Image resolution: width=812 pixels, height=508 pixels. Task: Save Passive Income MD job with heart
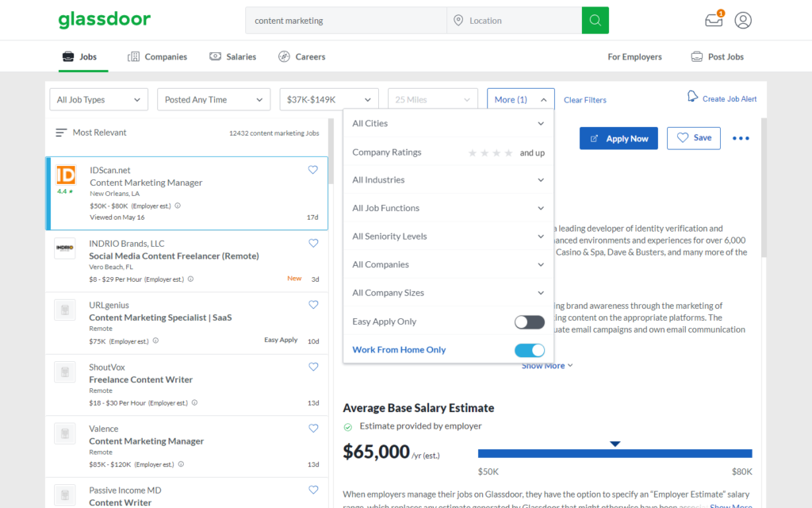(313, 490)
